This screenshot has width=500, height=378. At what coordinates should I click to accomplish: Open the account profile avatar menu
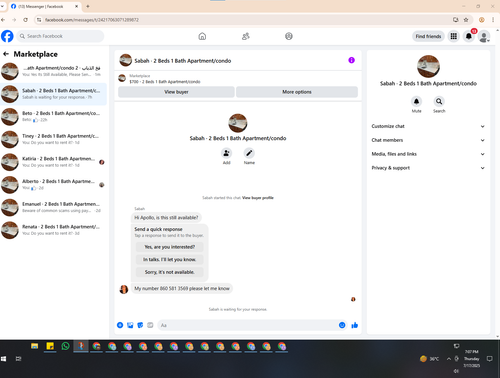point(484,36)
